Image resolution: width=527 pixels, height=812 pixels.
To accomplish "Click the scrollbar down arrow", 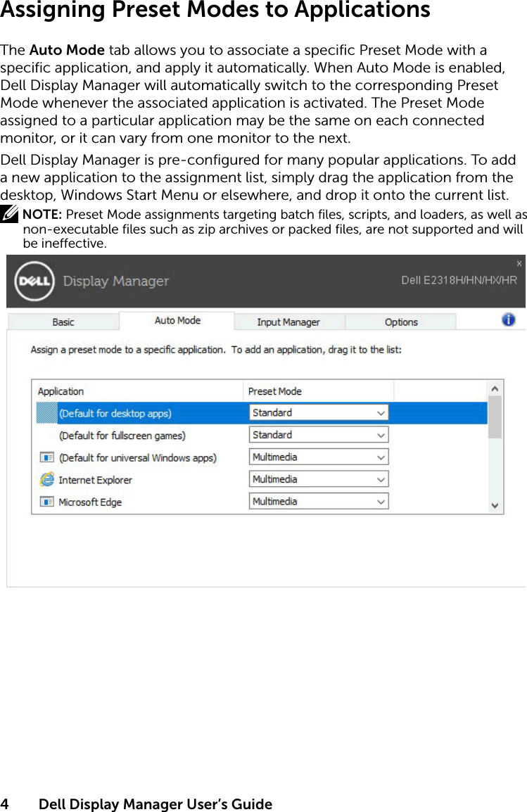I will coord(495,505).
